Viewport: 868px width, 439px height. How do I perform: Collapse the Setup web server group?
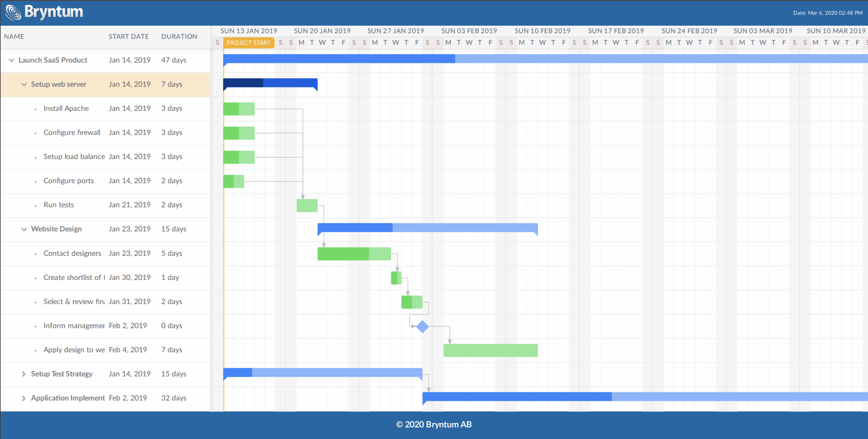point(23,84)
